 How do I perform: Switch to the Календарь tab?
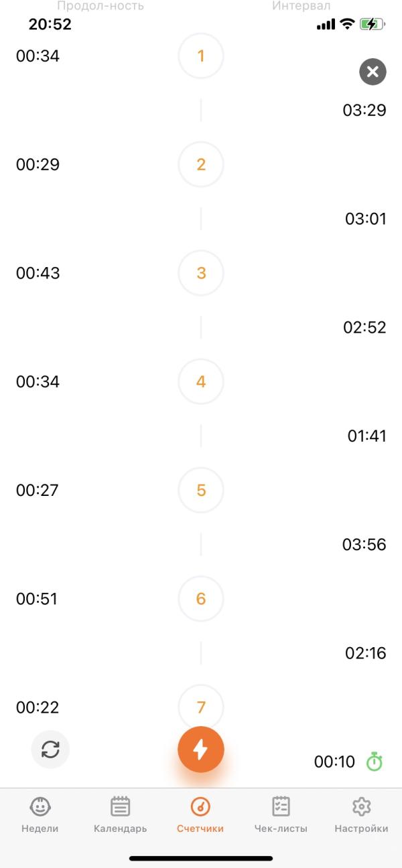pos(121,815)
